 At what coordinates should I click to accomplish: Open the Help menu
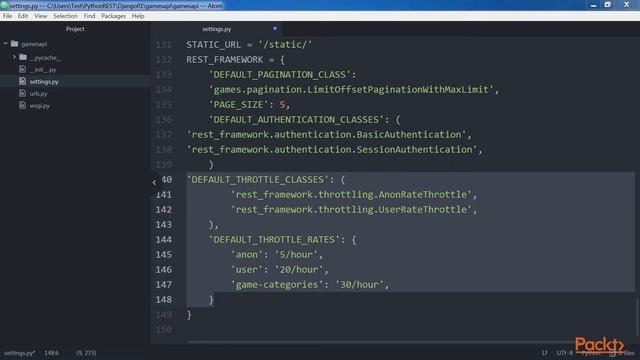(138, 16)
